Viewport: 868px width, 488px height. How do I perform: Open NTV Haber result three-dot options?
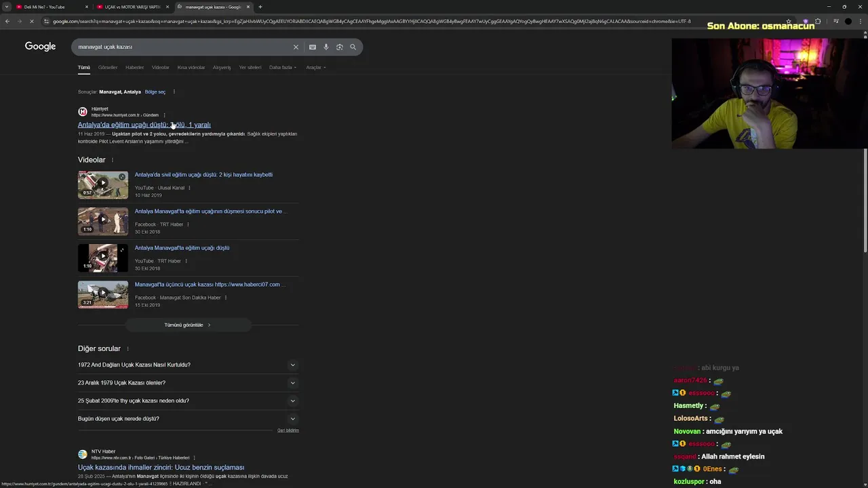click(194, 457)
